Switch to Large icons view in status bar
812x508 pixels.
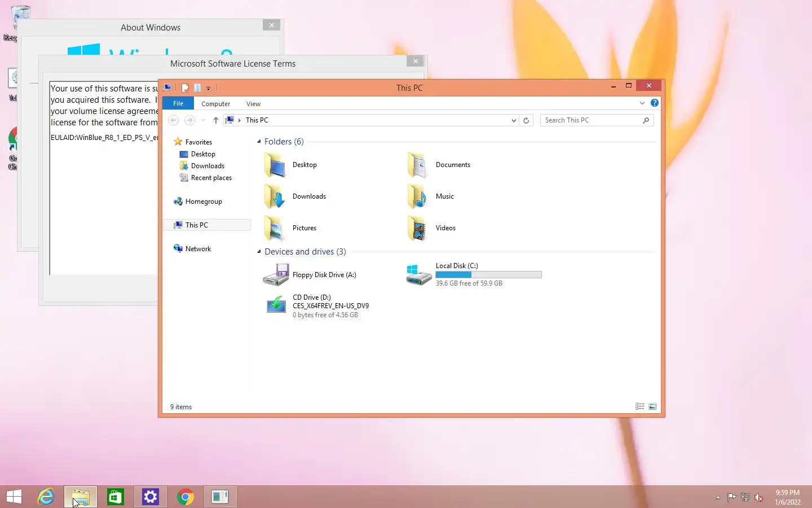[x=652, y=406]
